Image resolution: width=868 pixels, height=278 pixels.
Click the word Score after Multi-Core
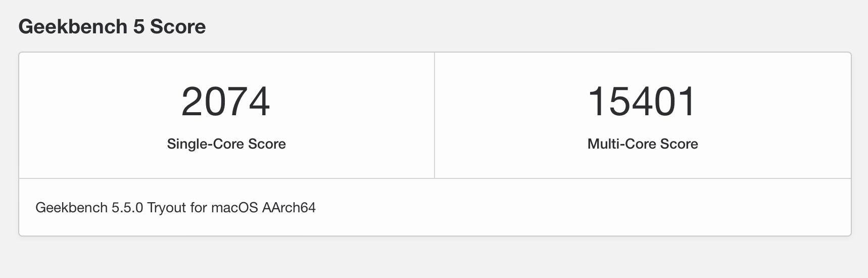point(679,144)
